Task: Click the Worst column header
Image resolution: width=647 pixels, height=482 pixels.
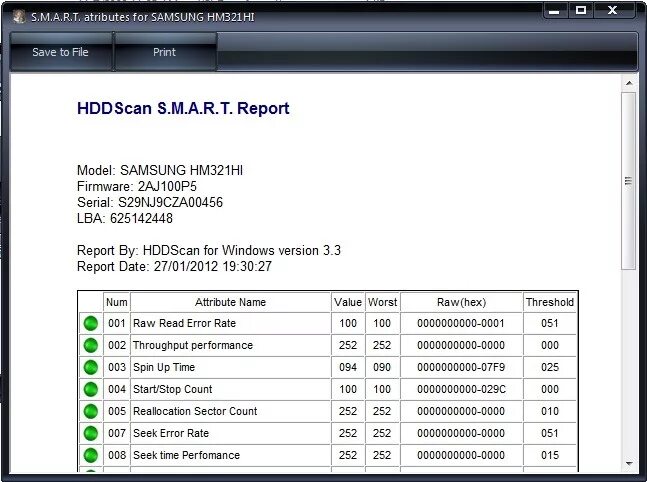Action: pyautogui.click(x=383, y=302)
